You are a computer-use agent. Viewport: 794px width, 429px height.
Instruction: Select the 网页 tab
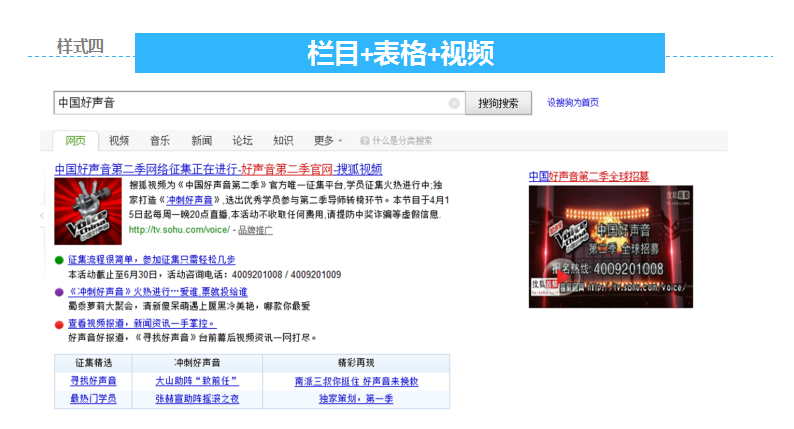click(x=75, y=141)
